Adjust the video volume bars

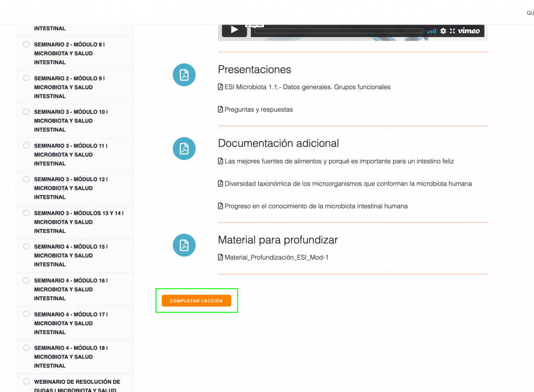click(x=431, y=31)
